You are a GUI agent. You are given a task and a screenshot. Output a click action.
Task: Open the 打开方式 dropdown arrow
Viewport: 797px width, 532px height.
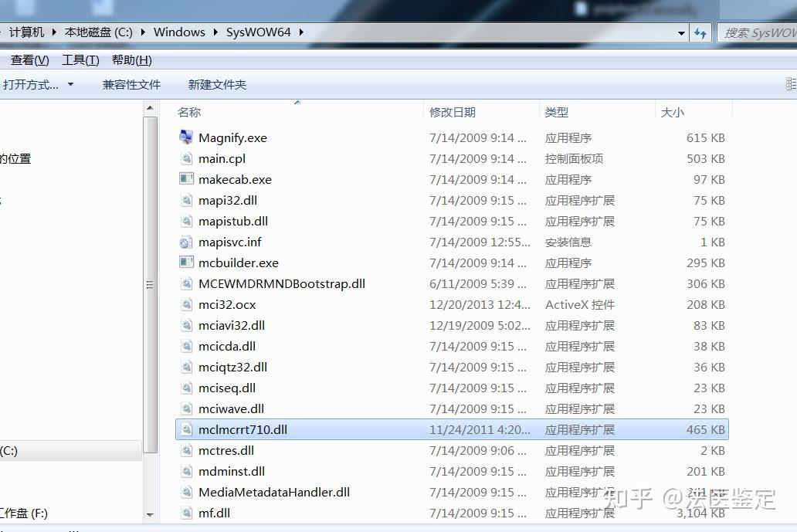pyautogui.click(x=70, y=84)
